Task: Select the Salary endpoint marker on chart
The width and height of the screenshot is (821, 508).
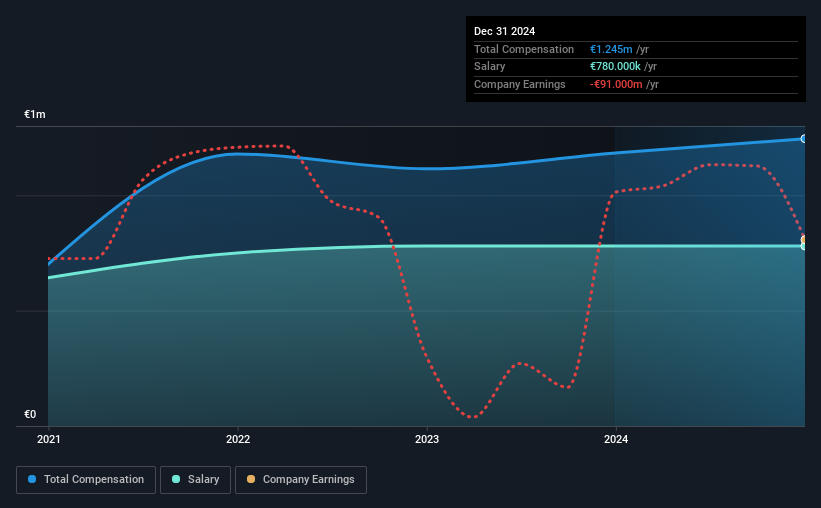Action: (804, 246)
